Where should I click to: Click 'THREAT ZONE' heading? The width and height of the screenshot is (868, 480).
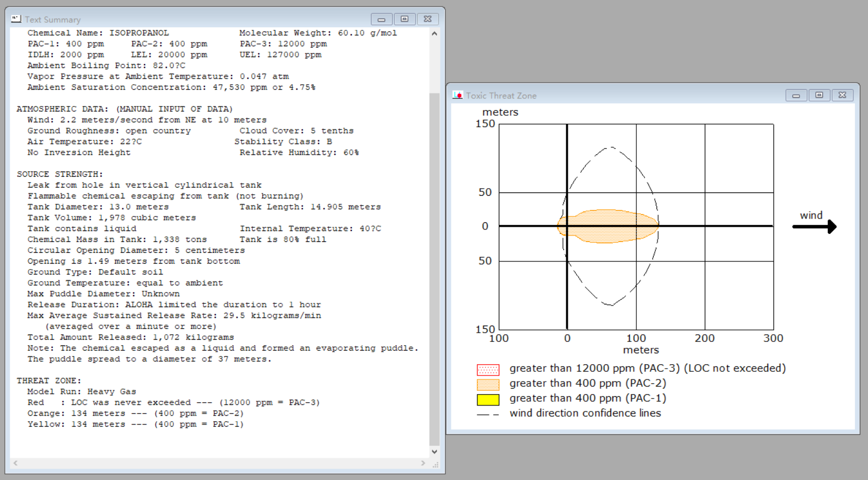(x=49, y=381)
